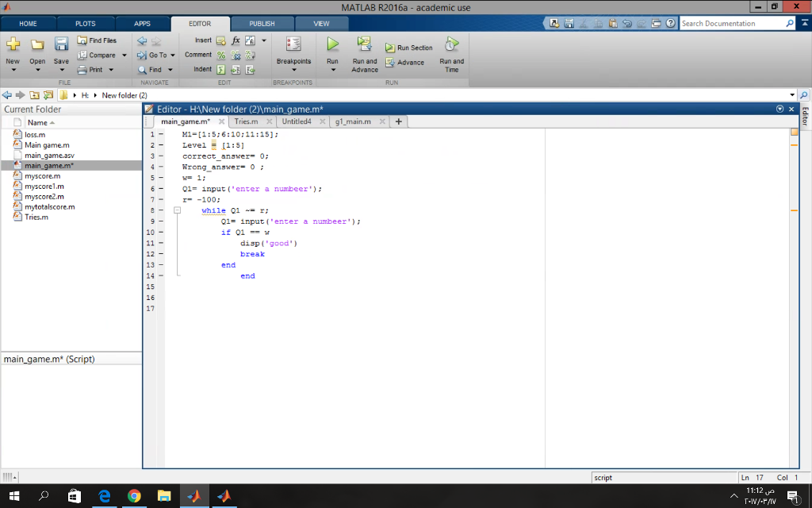The image size is (812, 508).
Task: Add new editor tab with plus
Action: (398, 121)
